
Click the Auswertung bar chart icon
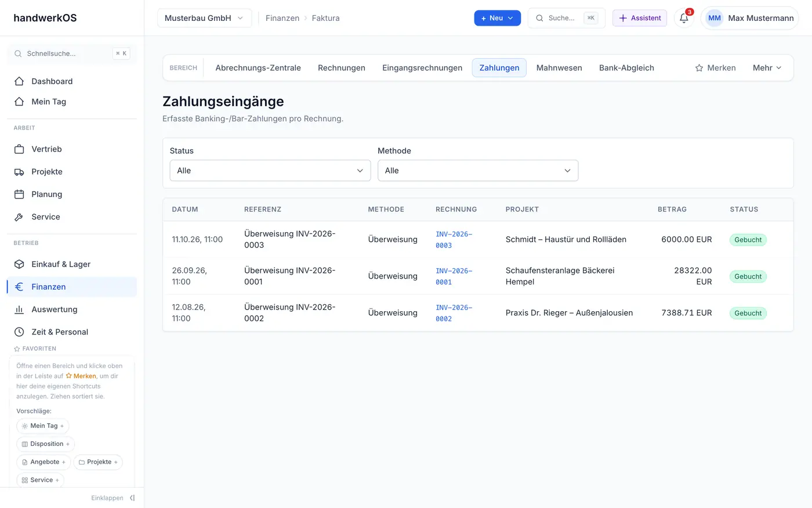click(x=19, y=309)
